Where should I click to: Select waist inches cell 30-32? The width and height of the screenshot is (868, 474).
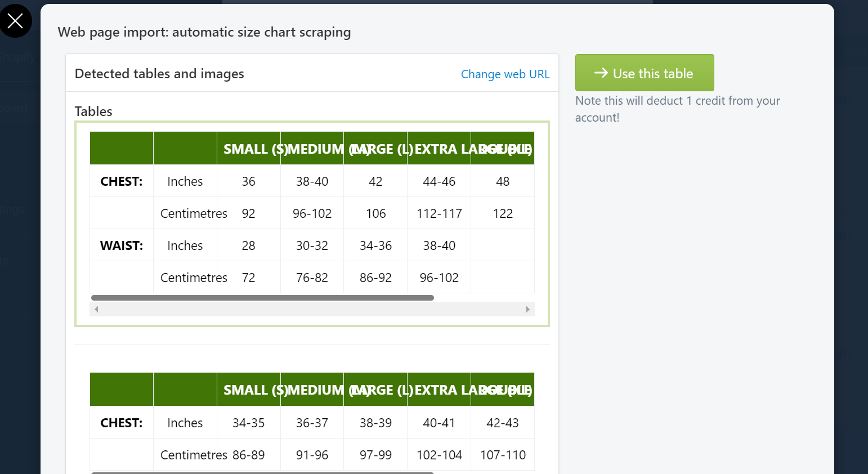tap(312, 245)
